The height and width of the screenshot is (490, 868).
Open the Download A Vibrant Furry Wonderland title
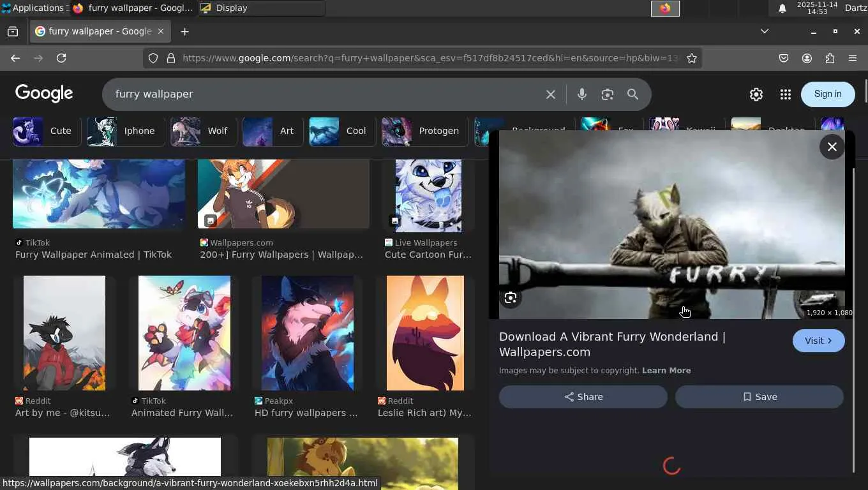[612, 345]
